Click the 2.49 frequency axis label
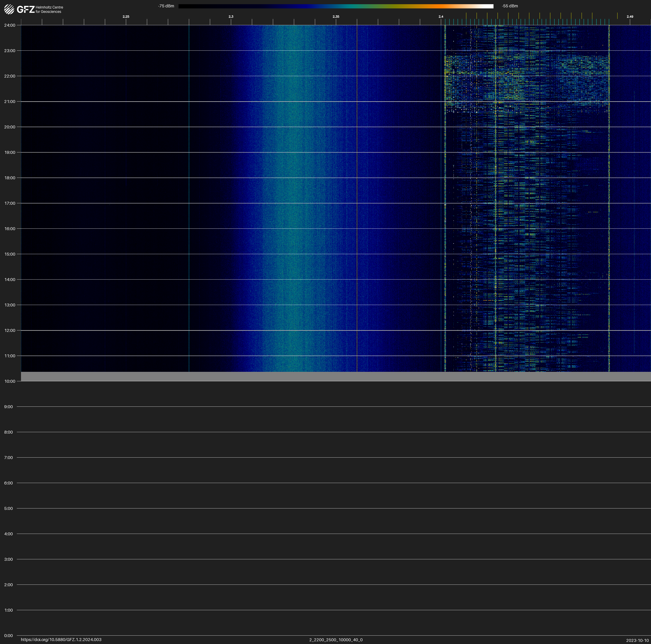Image resolution: width=651 pixels, height=644 pixels. tap(630, 17)
